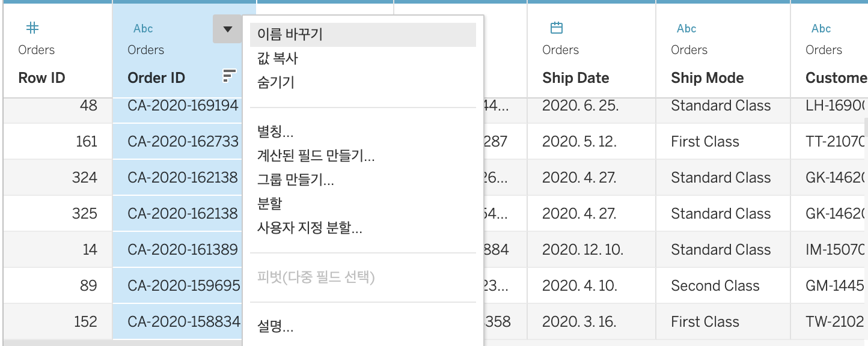Click the sort icon next to Order ID

coord(229,75)
